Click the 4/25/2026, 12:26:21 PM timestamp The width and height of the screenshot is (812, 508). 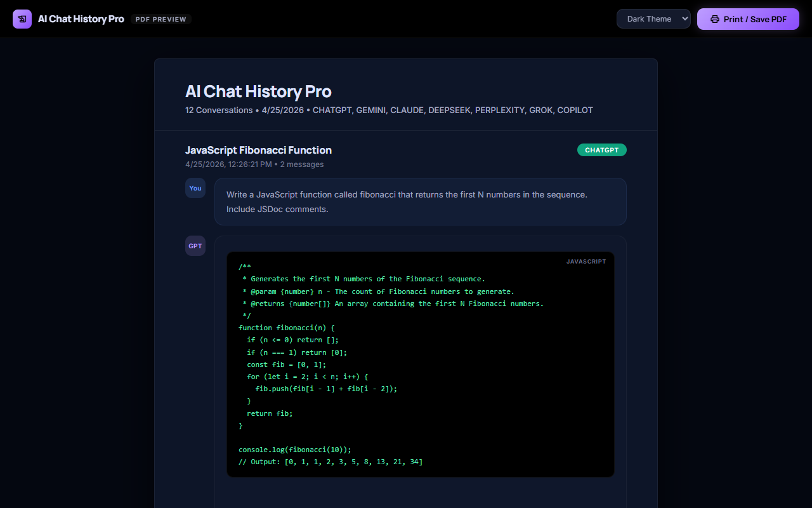pos(228,164)
